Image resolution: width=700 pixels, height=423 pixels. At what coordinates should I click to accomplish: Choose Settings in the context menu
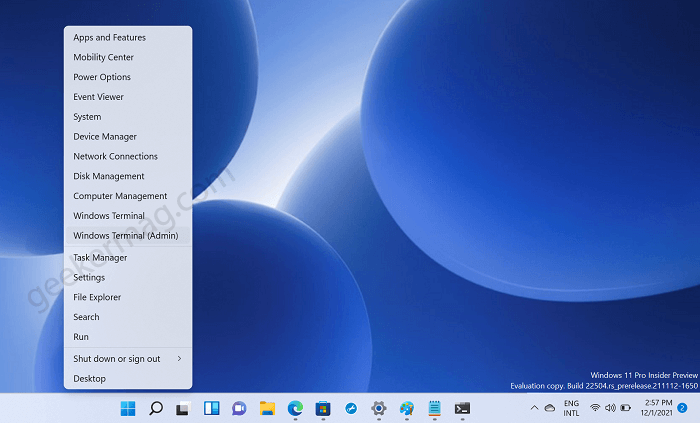[x=128, y=278]
